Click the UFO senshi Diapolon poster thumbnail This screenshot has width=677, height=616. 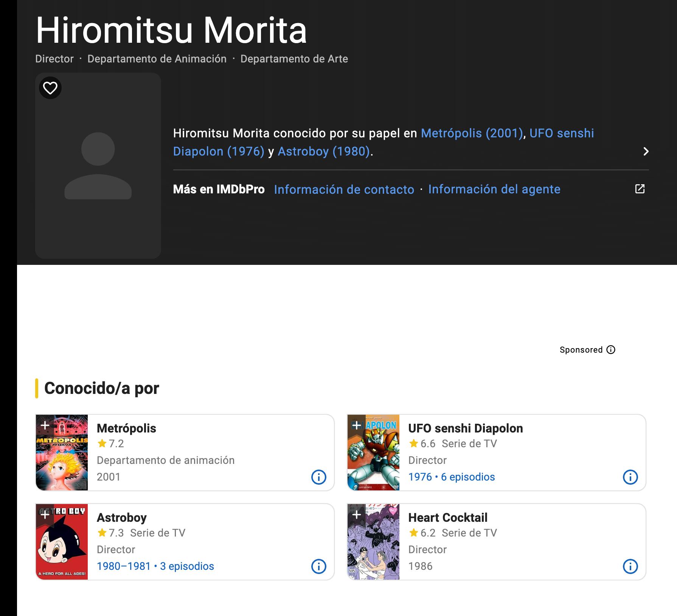click(374, 453)
